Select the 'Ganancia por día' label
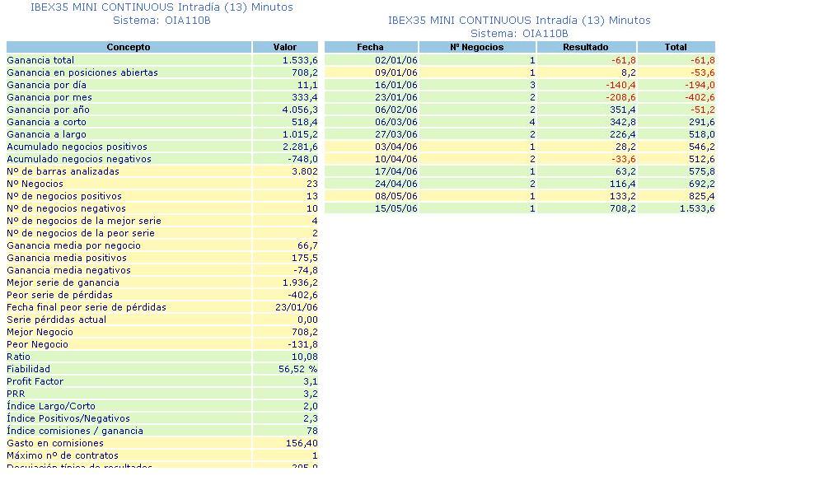This screenshot has height=504, width=824. click(x=47, y=85)
